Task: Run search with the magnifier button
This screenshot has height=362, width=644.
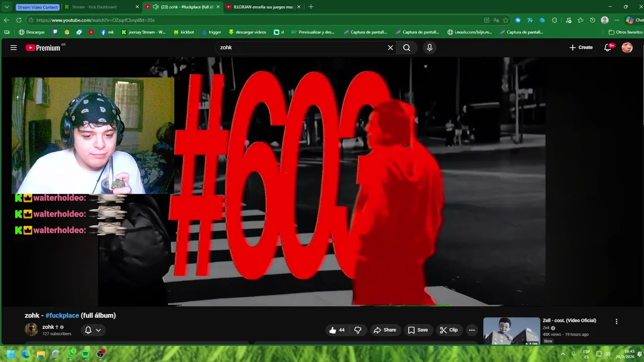Action: click(x=407, y=48)
